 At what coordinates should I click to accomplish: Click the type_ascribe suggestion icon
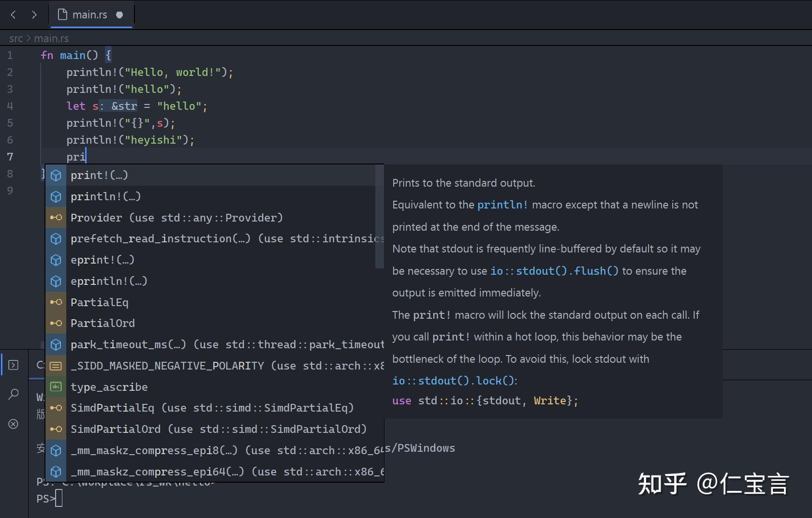coord(56,387)
